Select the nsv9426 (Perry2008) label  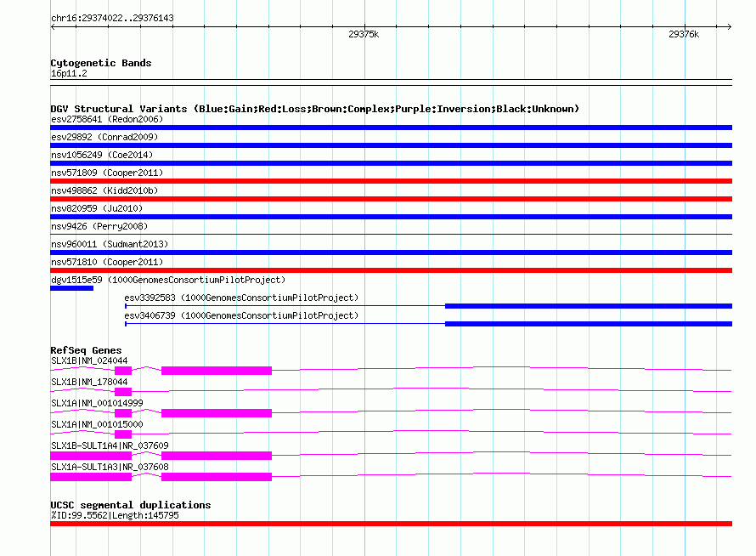coord(99,226)
